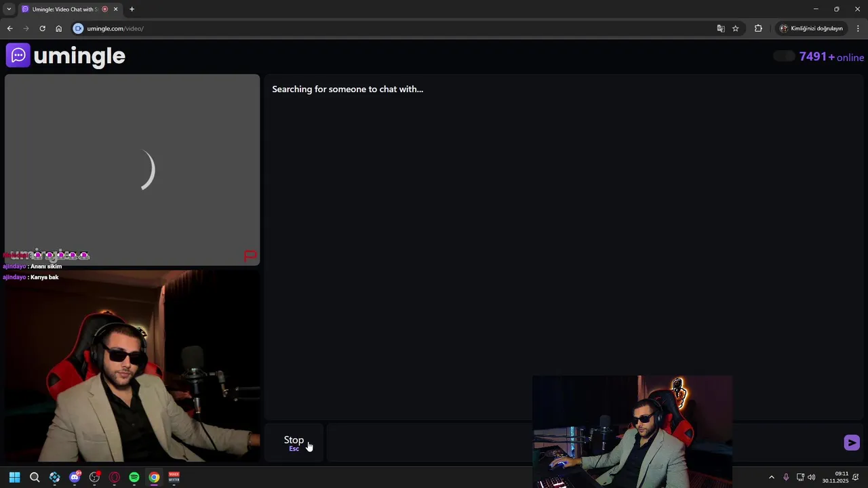Click the network icon in the system tray
This screenshot has width=868, height=488.
(800, 477)
